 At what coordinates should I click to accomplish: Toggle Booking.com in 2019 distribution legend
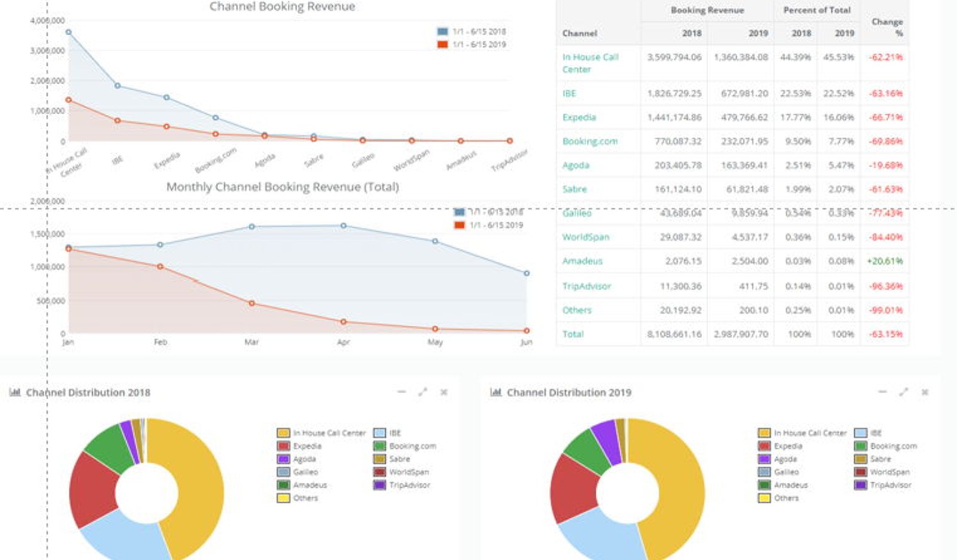pos(886,446)
